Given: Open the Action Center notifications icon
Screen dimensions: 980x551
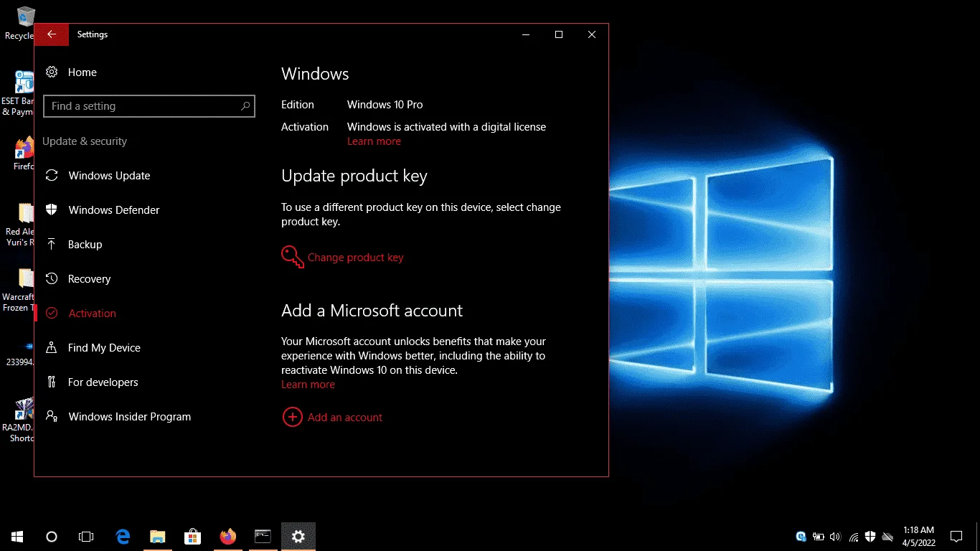Looking at the screenshot, I should (956, 537).
